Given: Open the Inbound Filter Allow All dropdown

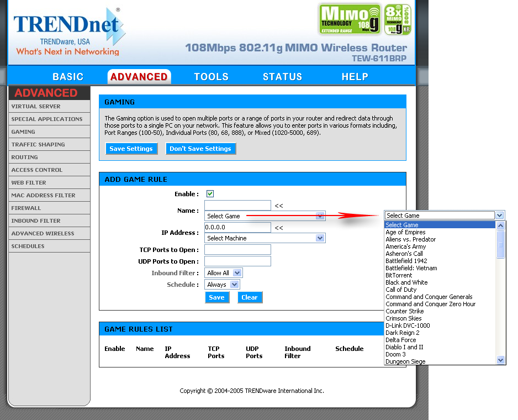Looking at the screenshot, I should pyautogui.click(x=223, y=273).
